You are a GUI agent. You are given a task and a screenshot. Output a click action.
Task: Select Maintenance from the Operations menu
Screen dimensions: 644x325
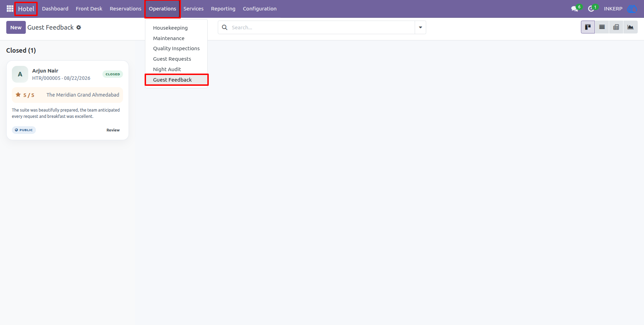coord(169,38)
